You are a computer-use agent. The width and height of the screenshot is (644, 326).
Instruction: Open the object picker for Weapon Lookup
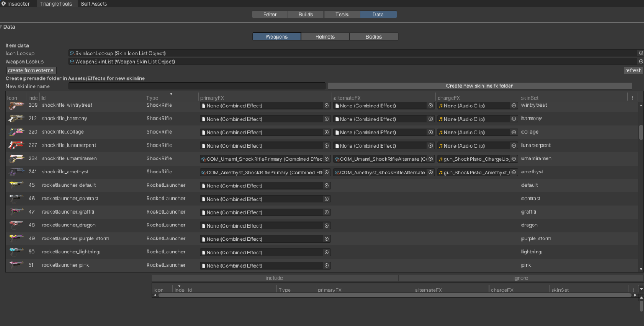(x=640, y=62)
